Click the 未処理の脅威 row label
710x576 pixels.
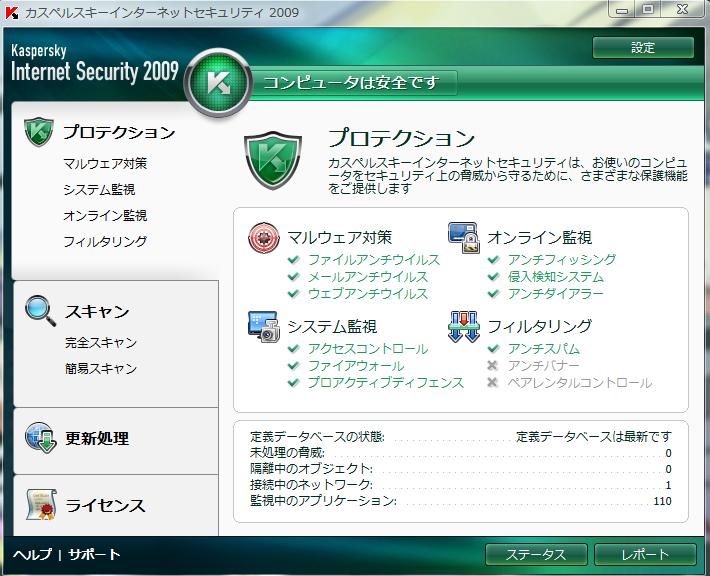287,452
